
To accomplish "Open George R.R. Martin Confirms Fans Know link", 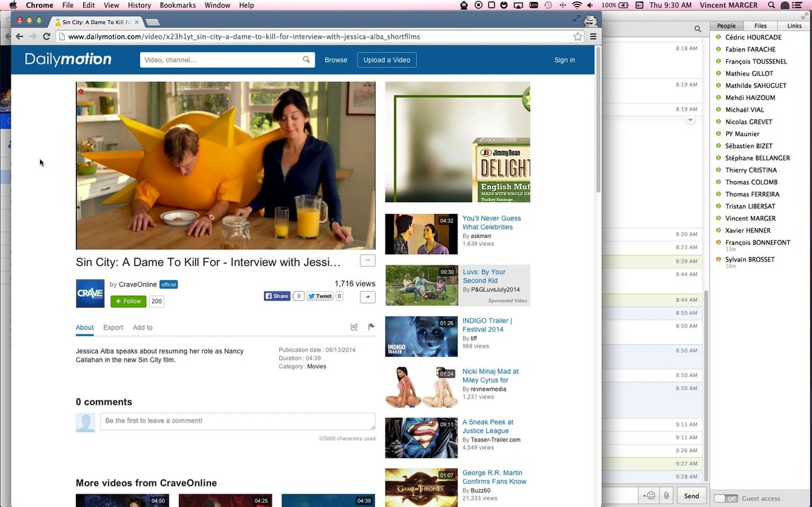I will click(x=494, y=477).
